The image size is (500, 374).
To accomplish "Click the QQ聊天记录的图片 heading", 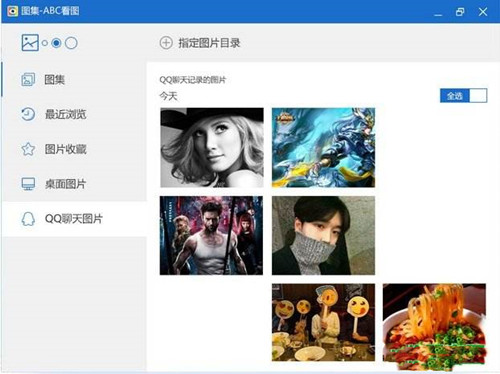I will [193, 80].
